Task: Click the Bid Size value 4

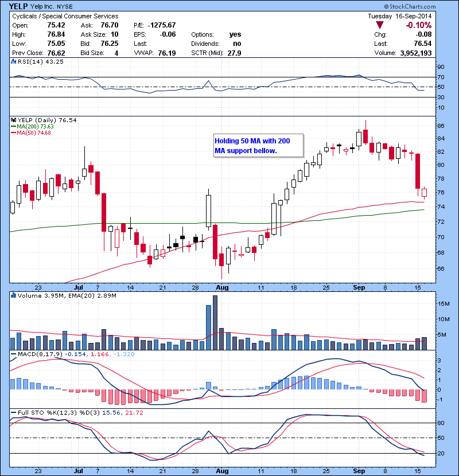Action: coord(116,53)
